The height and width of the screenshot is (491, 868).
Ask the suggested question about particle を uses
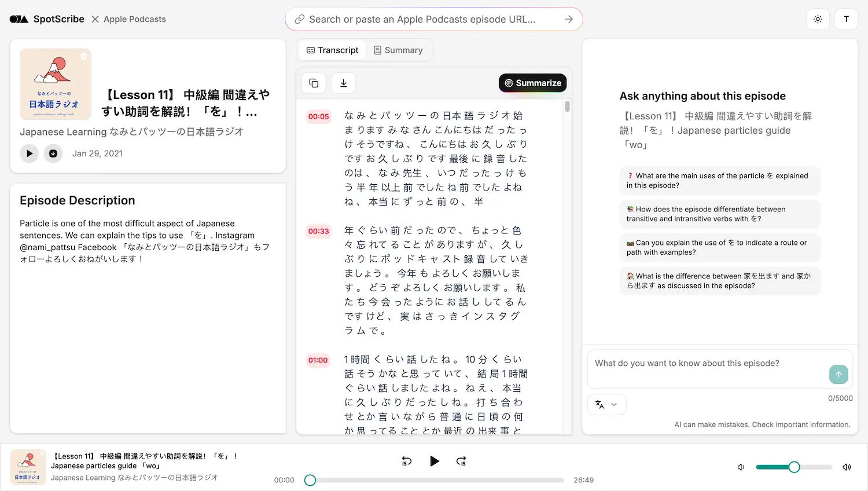point(719,180)
